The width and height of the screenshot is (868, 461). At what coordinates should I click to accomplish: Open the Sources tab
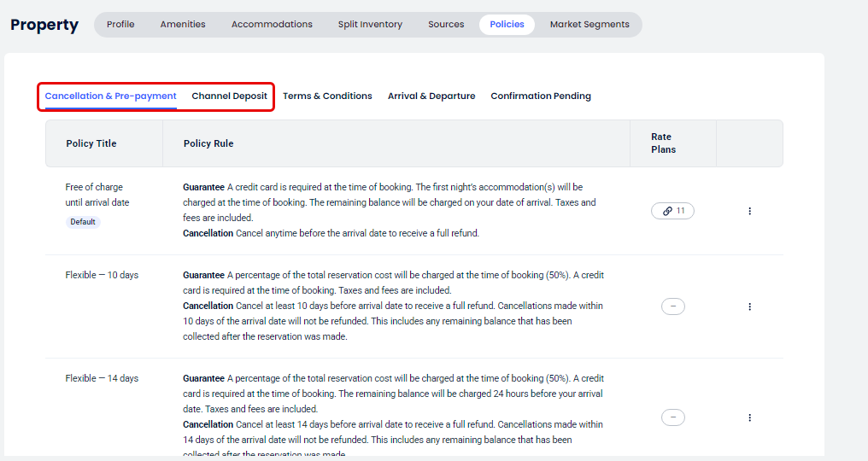click(x=446, y=25)
